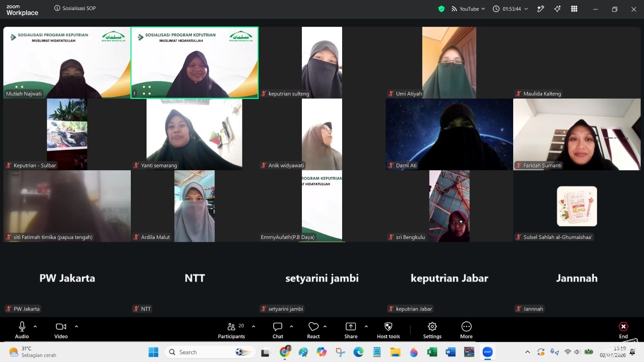Show hidden system tray icons
The height and width of the screenshot is (362, 644).
(527, 352)
